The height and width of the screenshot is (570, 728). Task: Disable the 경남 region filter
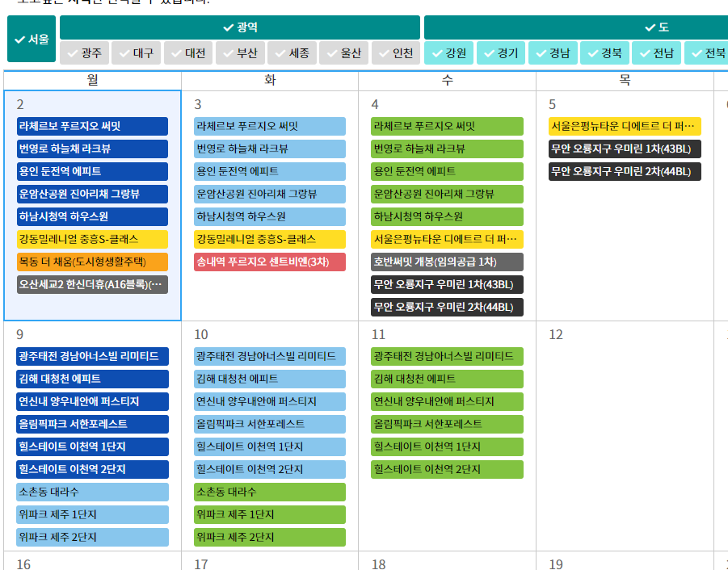click(553, 53)
